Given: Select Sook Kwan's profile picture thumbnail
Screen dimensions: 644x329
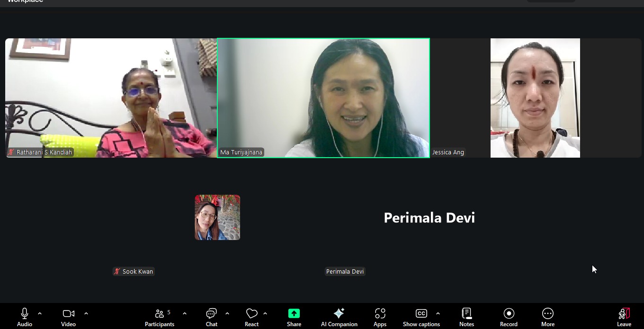Looking at the screenshot, I should click(217, 217).
